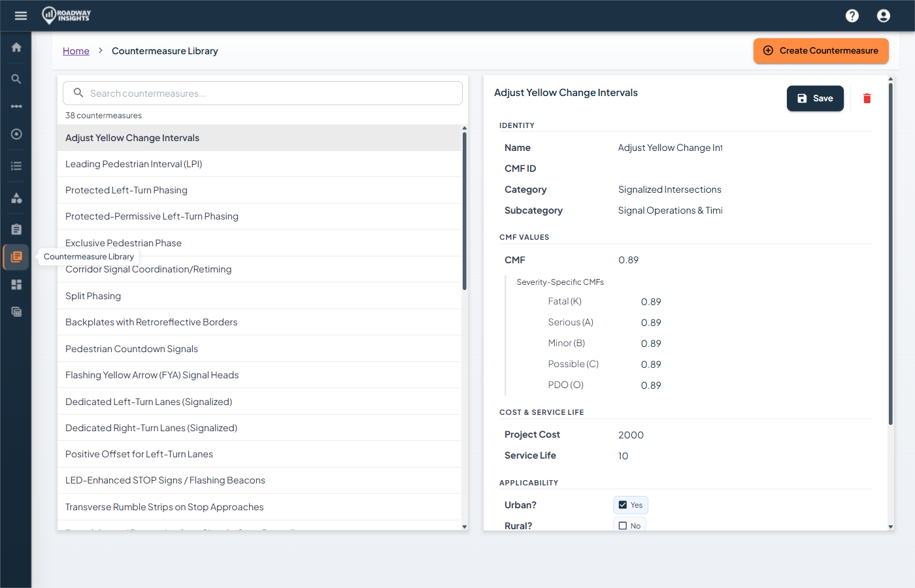Screen dimensions: 915x588
Task: Click the clipboard icon in the sidebar
Action: pyautogui.click(x=16, y=229)
